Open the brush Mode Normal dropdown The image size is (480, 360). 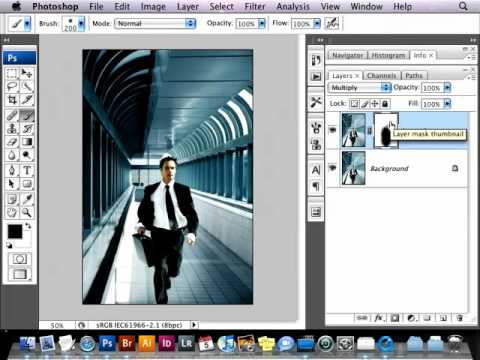tap(155, 23)
